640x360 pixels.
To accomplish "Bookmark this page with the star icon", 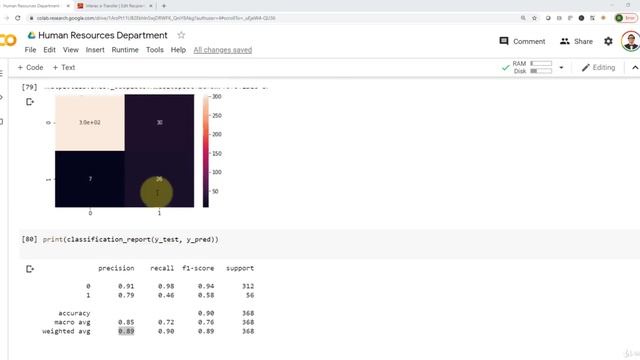I will (x=534, y=18).
